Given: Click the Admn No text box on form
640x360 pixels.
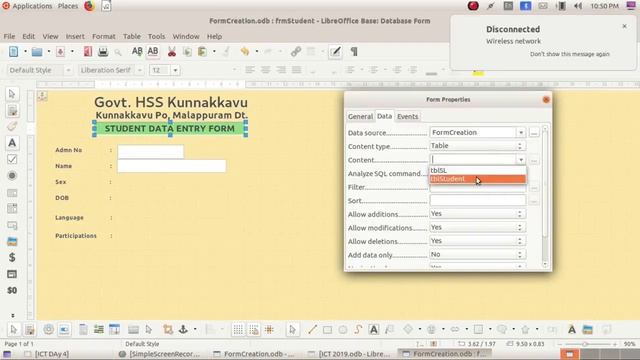Looking at the screenshot, I should [151, 151].
